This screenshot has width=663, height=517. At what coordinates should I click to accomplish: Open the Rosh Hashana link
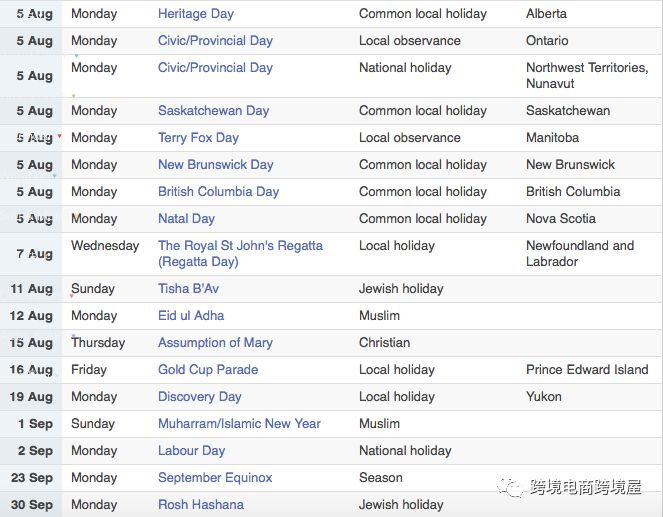click(201, 505)
